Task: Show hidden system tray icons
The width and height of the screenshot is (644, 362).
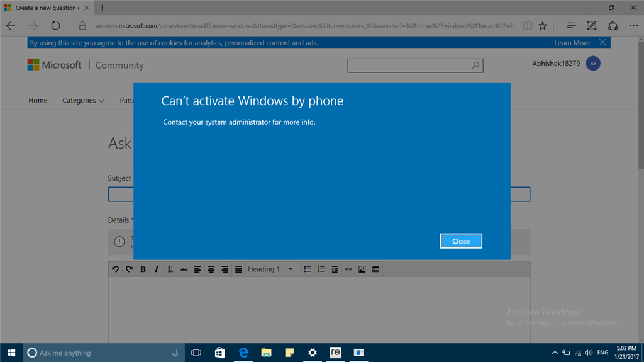Action: point(555,353)
